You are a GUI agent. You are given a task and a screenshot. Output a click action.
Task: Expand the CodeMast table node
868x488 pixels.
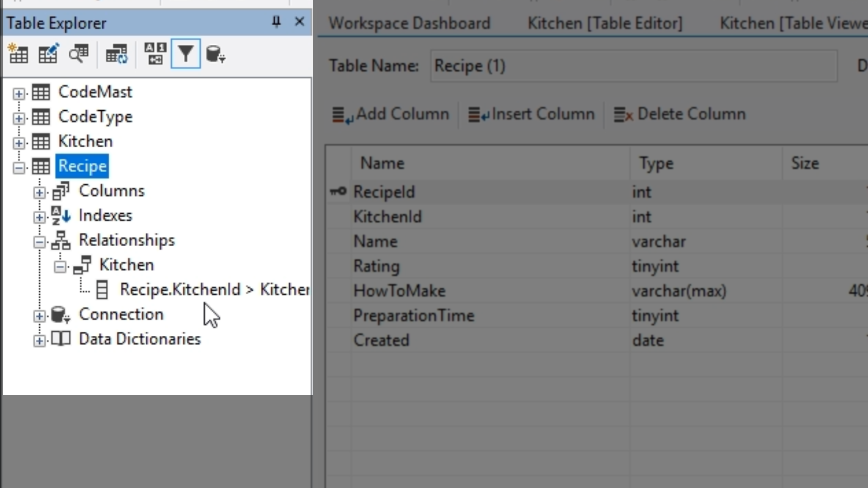[19, 94]
